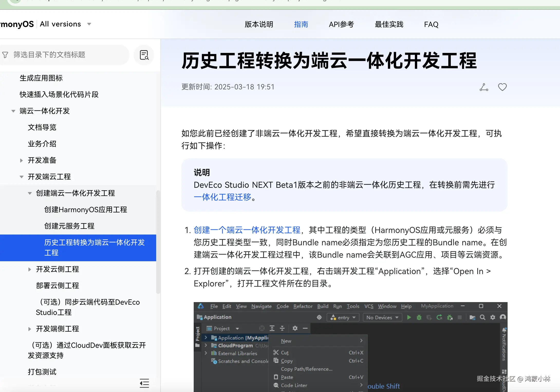Click the sidebar vertical scrollbar
Screen dimensions: 560x392
[x=158, y=241]
